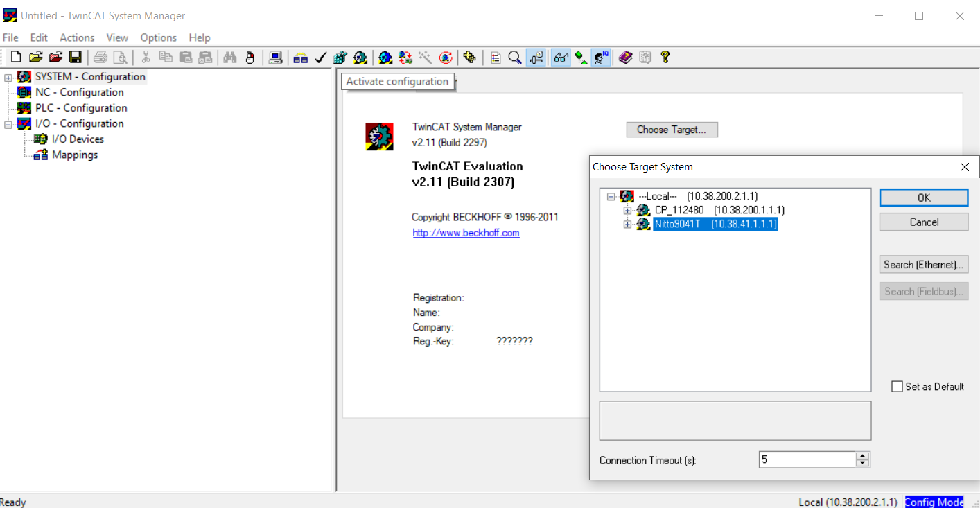Enable the Set as Default checkbox
The height and width of the screenshot is (508, 980).
click(897, 387)
